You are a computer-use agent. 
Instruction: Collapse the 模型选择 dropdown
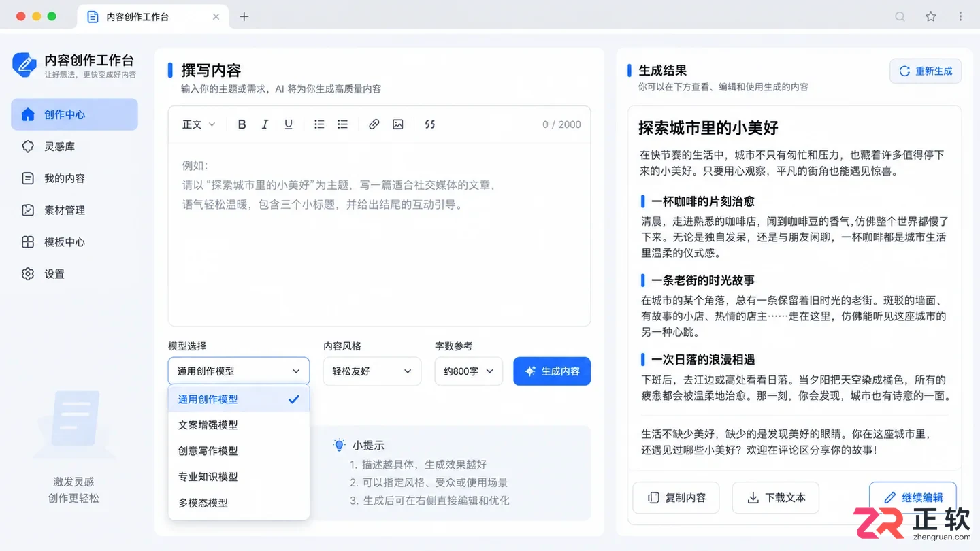(x=239, y=371)
